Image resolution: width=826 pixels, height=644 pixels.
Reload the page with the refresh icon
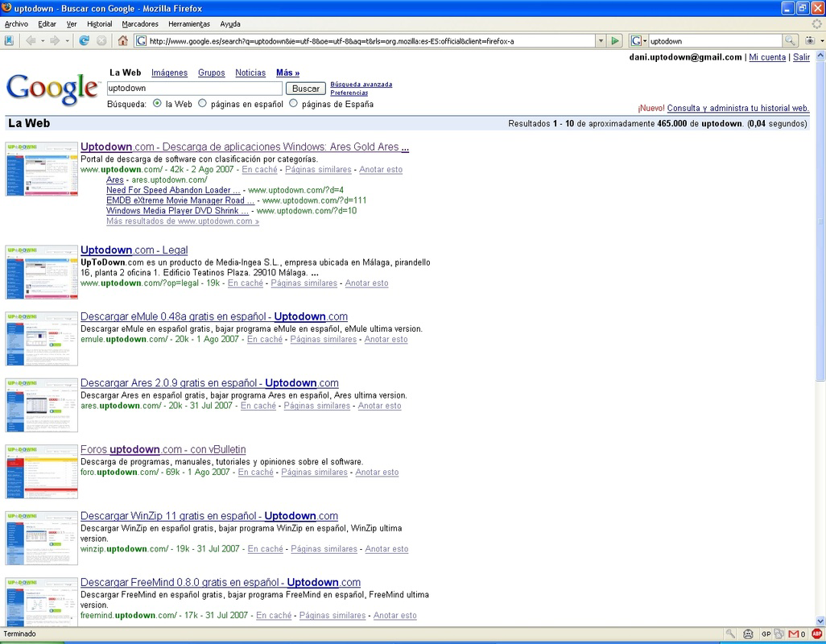tap(84, 40)
